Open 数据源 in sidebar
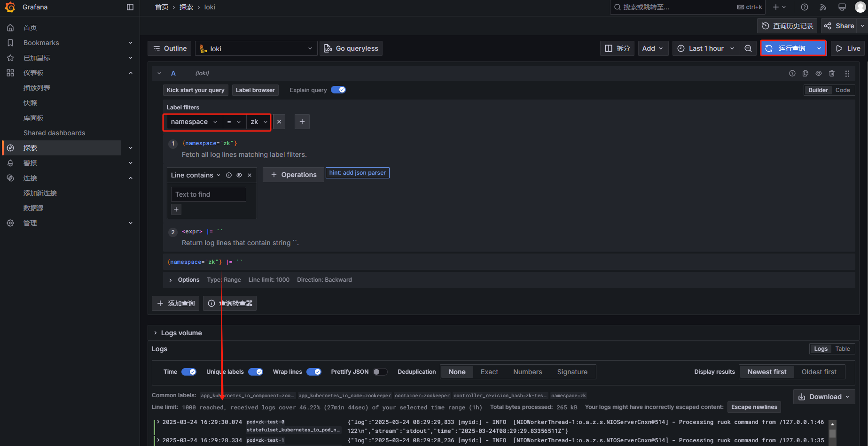The width and height of the screenshot is (868, 446). [x=33, y=208]
